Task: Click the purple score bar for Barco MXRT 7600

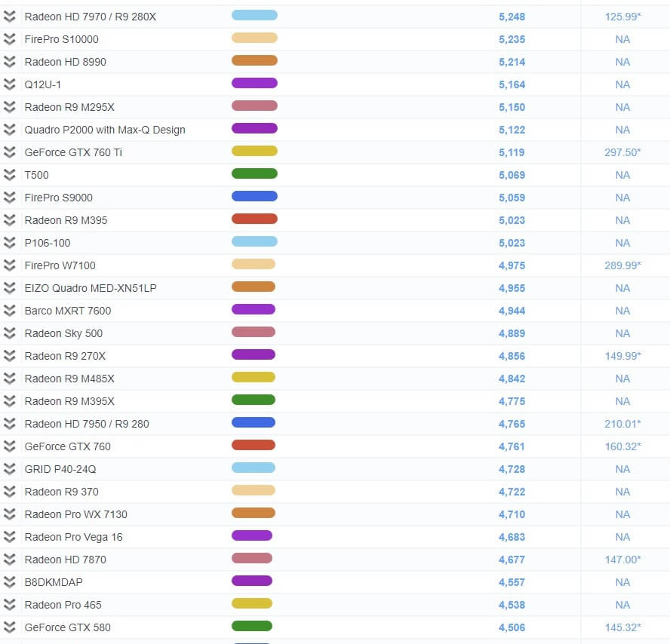Action: click(254, 310)
